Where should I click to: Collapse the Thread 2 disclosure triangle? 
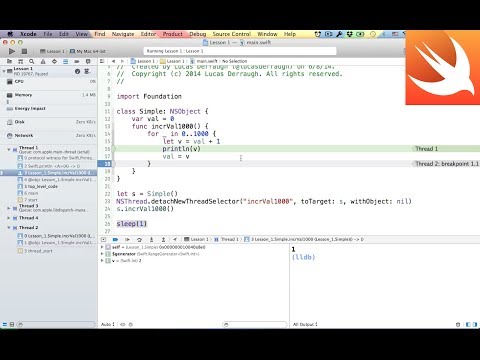click(x=9, y=228)
